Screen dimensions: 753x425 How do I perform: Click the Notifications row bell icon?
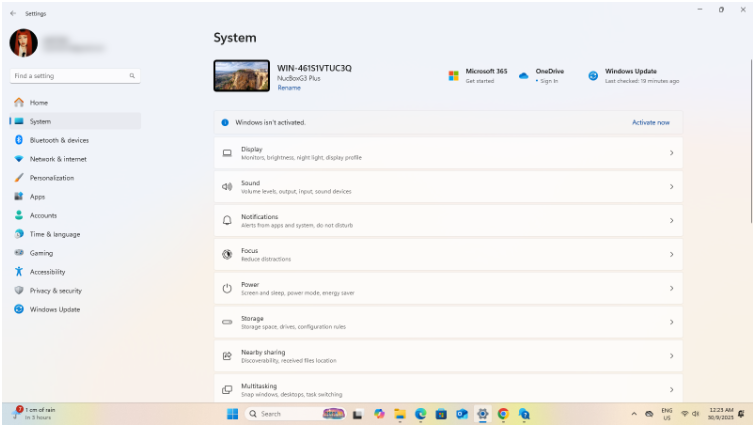tap(227, 220)
